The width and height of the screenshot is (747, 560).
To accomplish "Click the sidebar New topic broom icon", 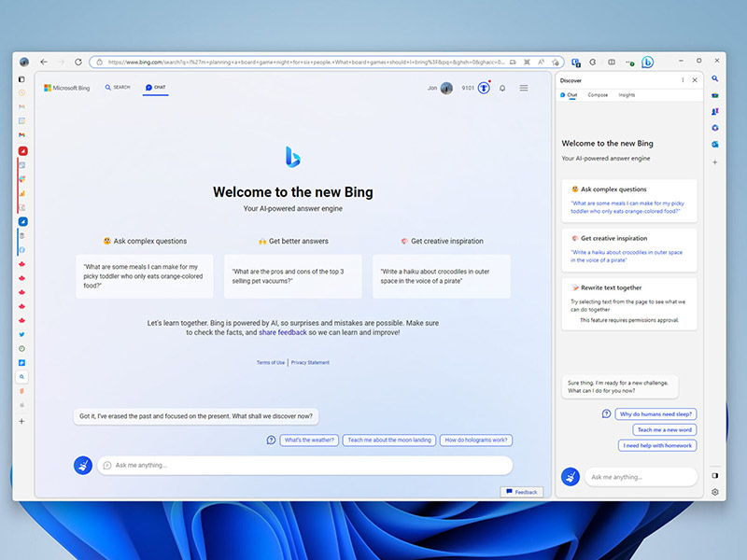I will pos(570,477).
